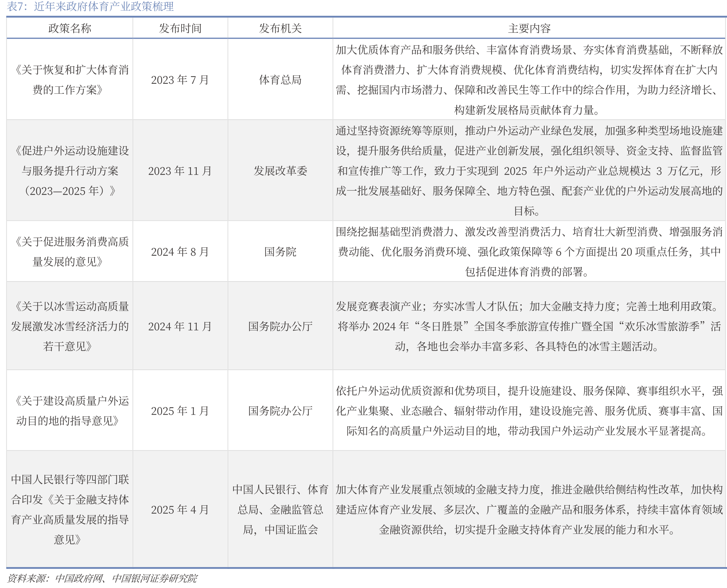This screenshot has height=588, width=727.
Task: Select the 政策名称 column header
Action: 70,28
